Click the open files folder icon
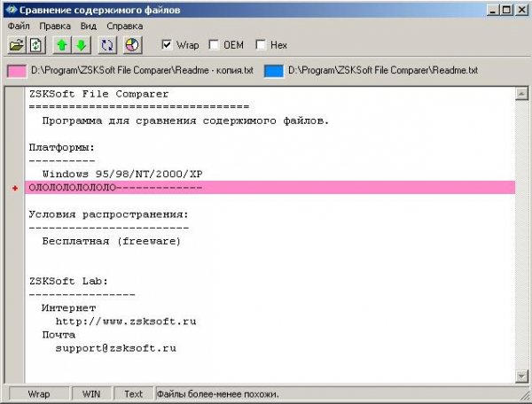 tap(17, 45)
